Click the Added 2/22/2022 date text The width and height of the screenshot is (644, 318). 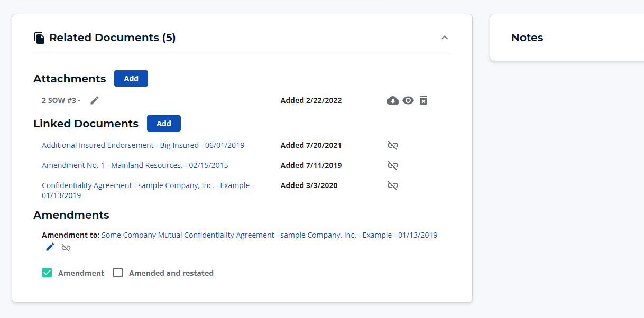[x=311, y=100]
